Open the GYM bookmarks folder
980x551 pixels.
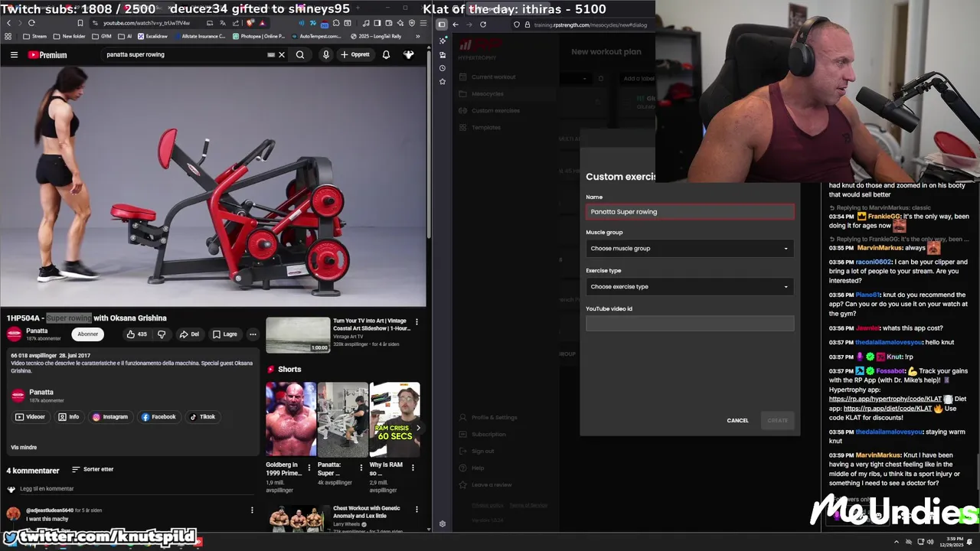point(102,36)
